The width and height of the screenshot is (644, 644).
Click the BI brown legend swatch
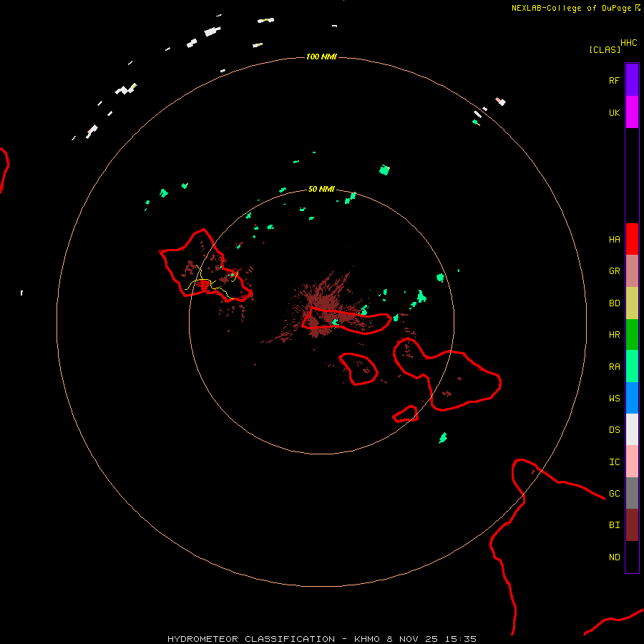click(632, 525)
